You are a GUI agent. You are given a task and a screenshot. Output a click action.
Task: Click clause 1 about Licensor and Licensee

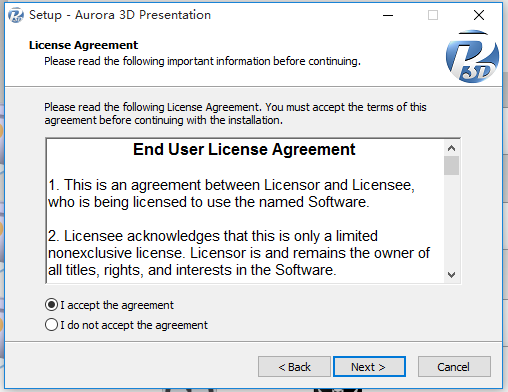231,193
